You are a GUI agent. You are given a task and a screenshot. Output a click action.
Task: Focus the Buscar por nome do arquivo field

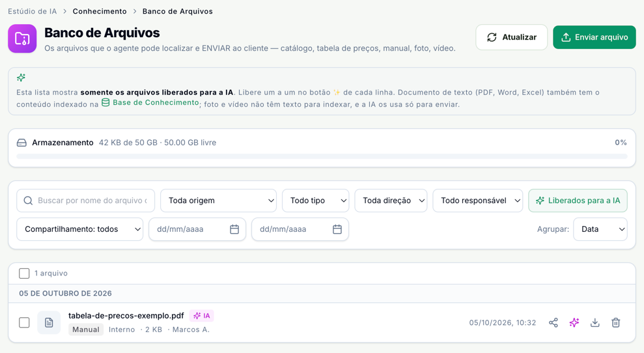click(x=86, y=201)
